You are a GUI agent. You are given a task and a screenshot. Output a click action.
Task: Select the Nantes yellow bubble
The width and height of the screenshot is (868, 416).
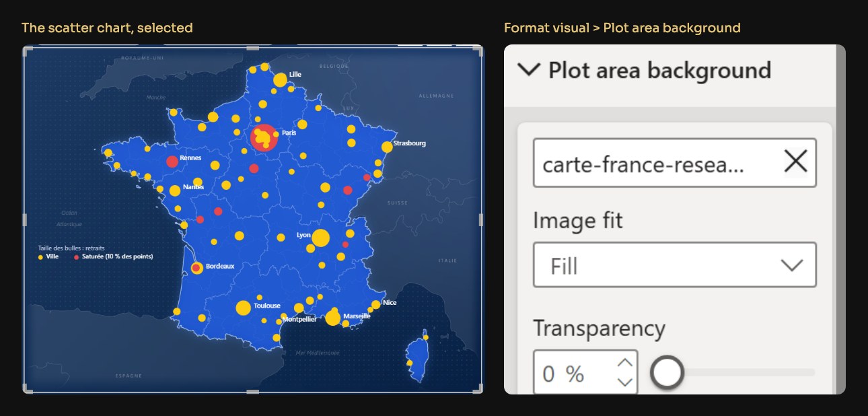[175, 190]
